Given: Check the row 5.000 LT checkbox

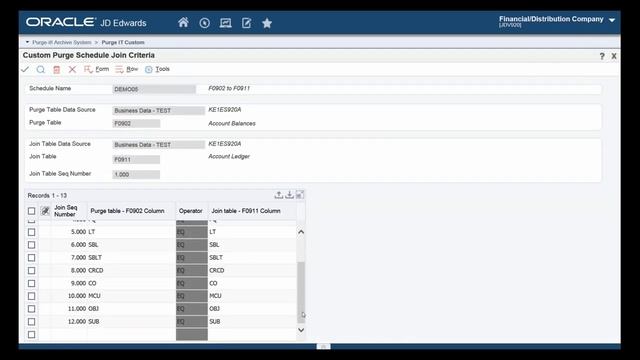Looking at the screenshot, I should tap(31, 232).
